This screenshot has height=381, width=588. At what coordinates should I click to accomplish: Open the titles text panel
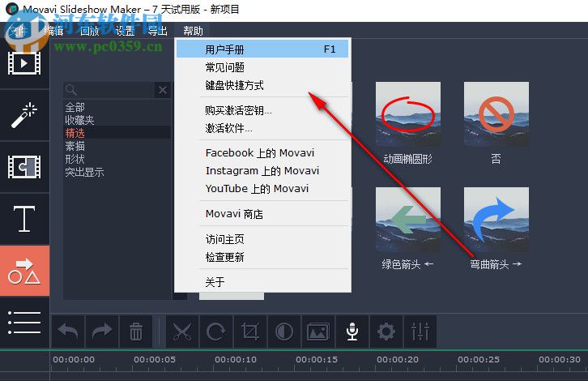(x=24, y=218)
